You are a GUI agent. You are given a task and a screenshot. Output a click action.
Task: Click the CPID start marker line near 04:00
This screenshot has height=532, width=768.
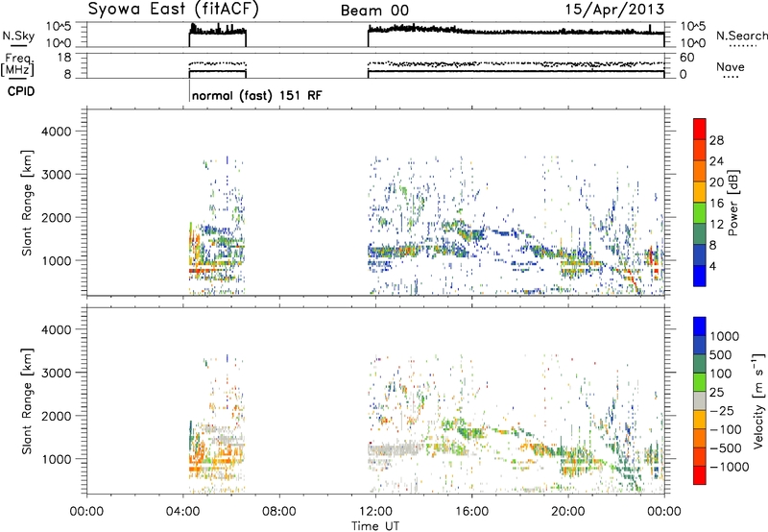[x=189, y=90]
